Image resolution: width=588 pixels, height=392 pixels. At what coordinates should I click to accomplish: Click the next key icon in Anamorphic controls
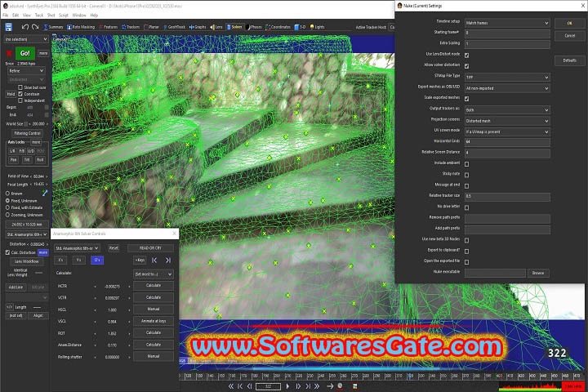pos(168,260)
